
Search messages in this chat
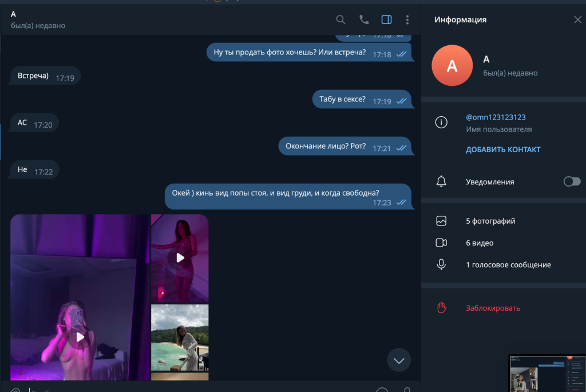click(x=340, y=20)
